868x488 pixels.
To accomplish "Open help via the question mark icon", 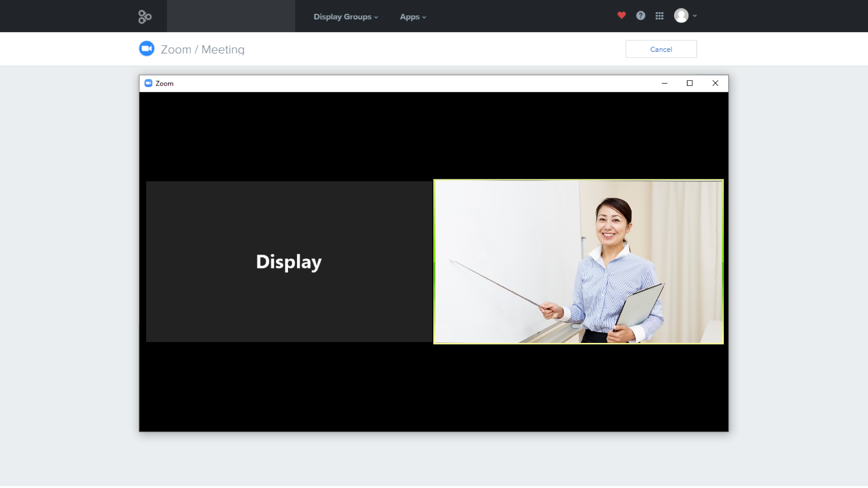I will pyautogui.click(x=641, y=16).
